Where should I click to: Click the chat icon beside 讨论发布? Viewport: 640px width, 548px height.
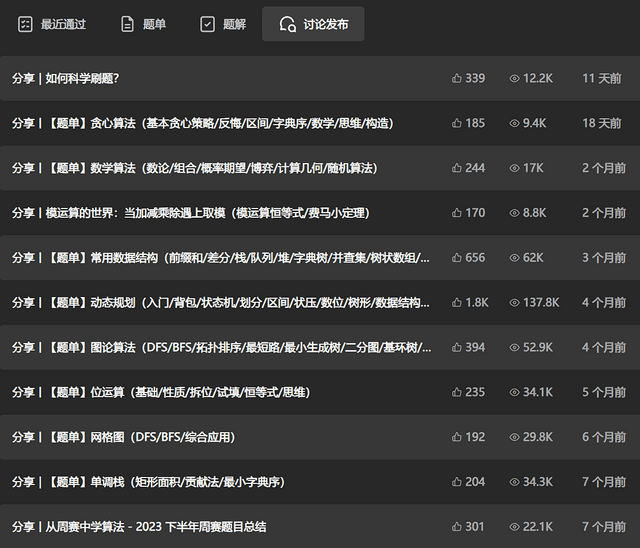288,24
